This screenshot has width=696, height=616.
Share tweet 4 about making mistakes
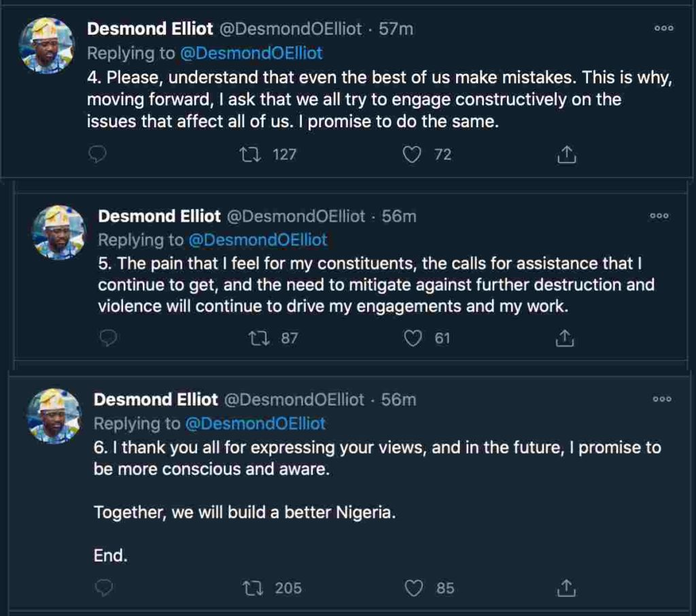566,155
